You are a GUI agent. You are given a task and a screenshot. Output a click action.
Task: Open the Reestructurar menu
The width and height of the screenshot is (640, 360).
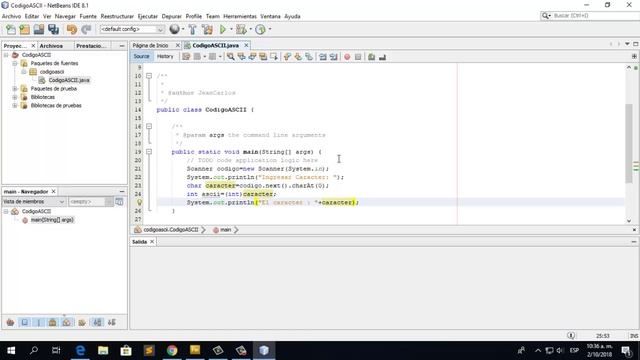point(117,16)
